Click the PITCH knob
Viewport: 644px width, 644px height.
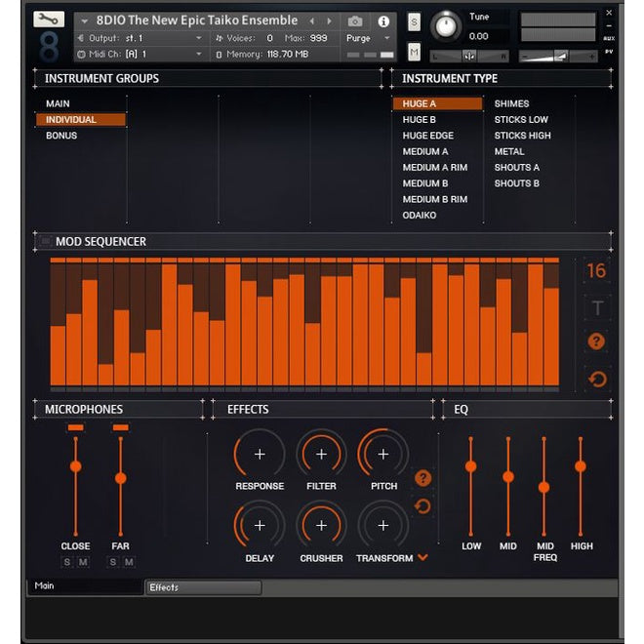(x=383, y=454)
